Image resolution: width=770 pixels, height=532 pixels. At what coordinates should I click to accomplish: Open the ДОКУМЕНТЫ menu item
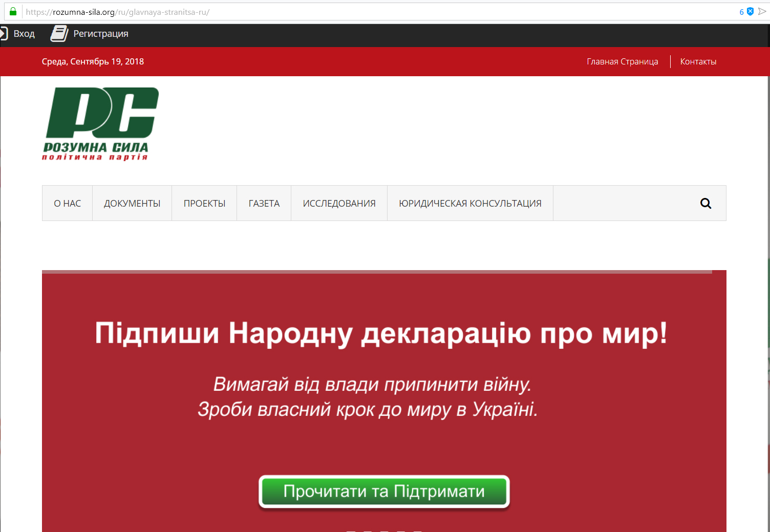pyautogui.click(x=132, y=204)
